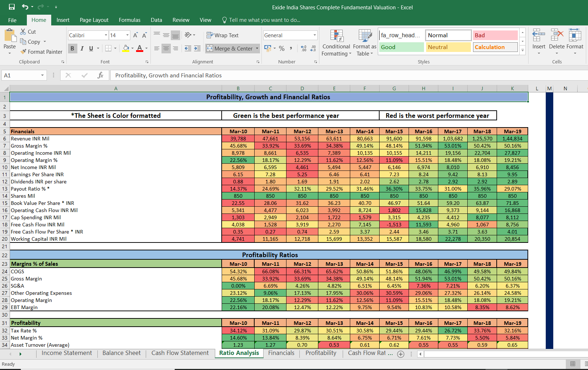Image resolution: width=588 pixels, height=370 pixels.
Task: Click the fill color yellow swatch
Action: coord(126,48)
